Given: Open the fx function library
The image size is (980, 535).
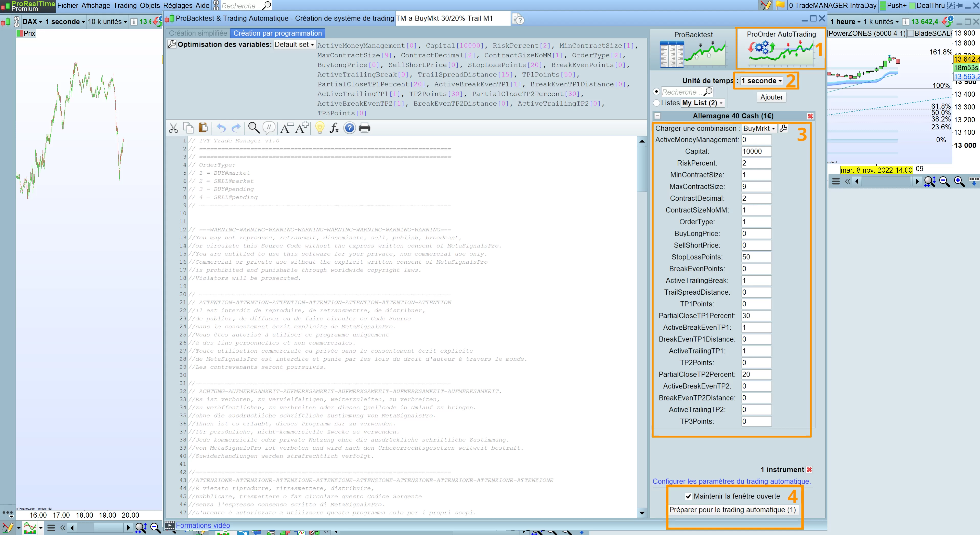Looking at the screenshot, I should (x=334, y=128).
